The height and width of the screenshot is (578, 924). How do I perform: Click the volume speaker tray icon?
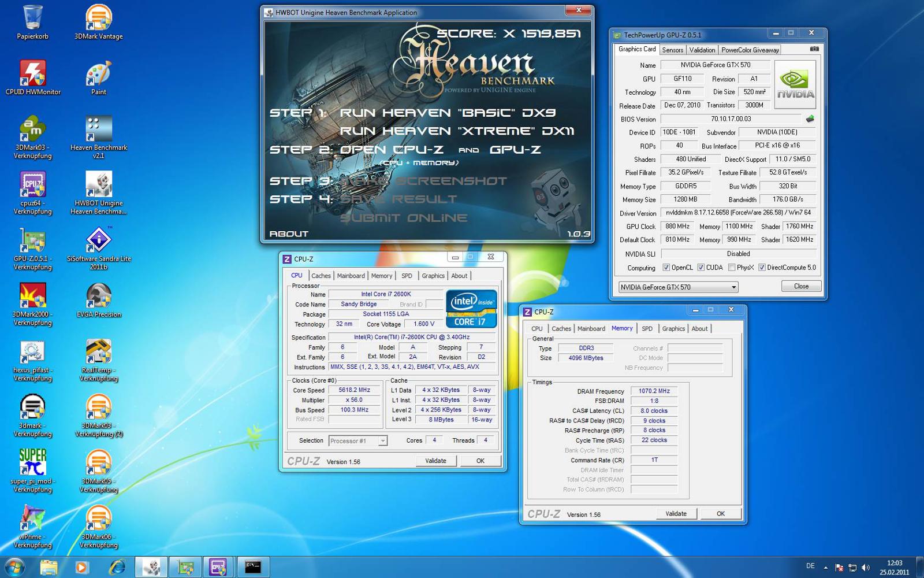pos(865,568)
